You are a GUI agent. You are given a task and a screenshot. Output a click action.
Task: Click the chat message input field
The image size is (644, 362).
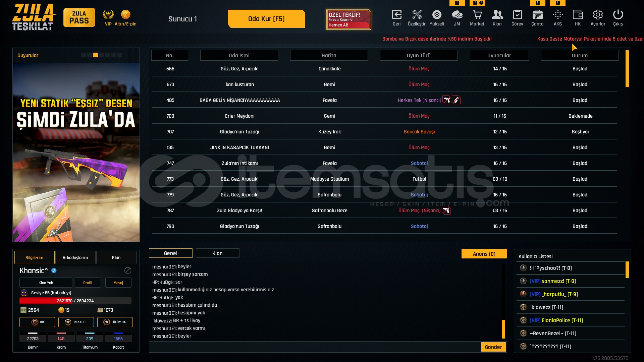[315, 347]
